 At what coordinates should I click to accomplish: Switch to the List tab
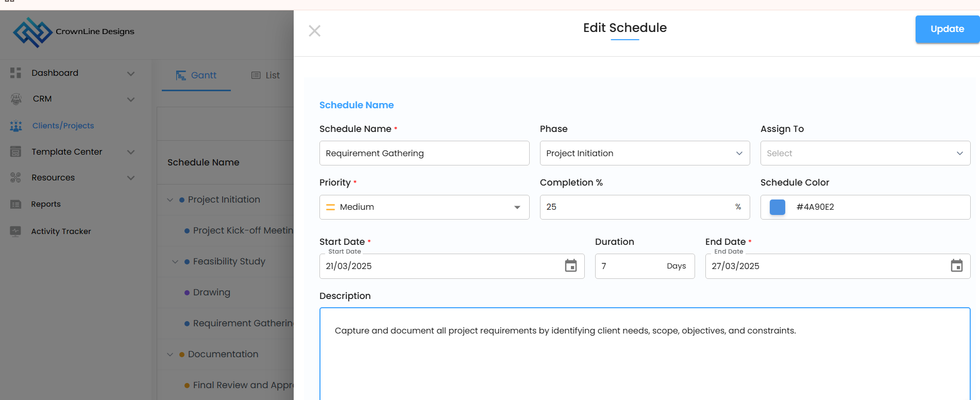pyautogui.click(x=266, y=75)
